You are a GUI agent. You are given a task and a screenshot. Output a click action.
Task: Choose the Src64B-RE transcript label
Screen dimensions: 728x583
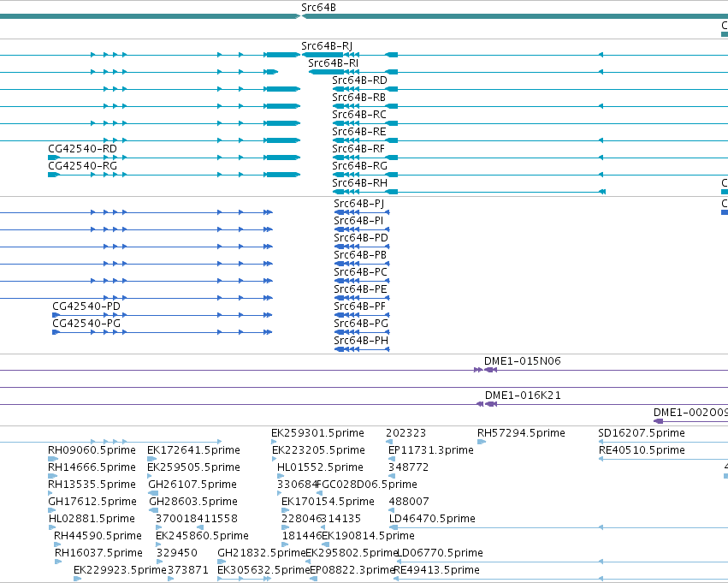359,132
